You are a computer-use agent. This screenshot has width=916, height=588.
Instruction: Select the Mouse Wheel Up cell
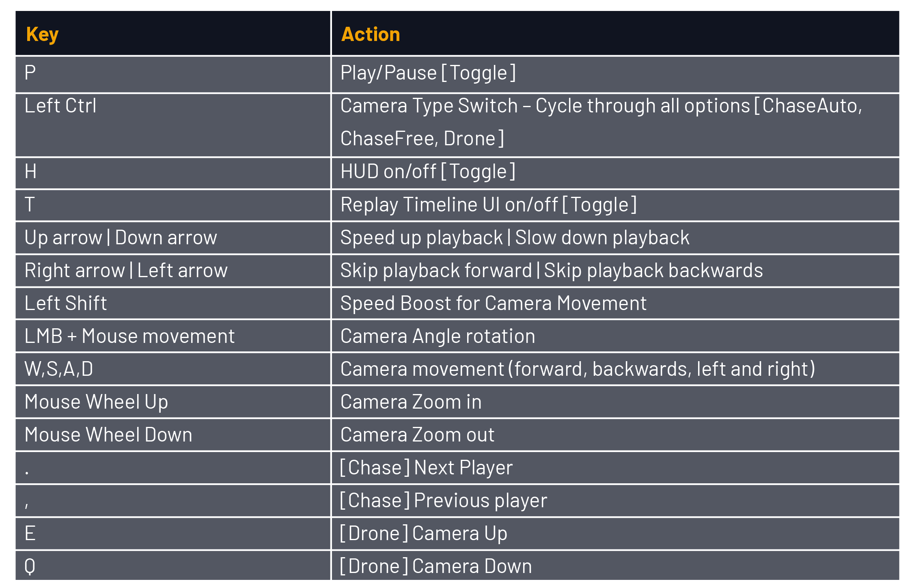point(96,402)
